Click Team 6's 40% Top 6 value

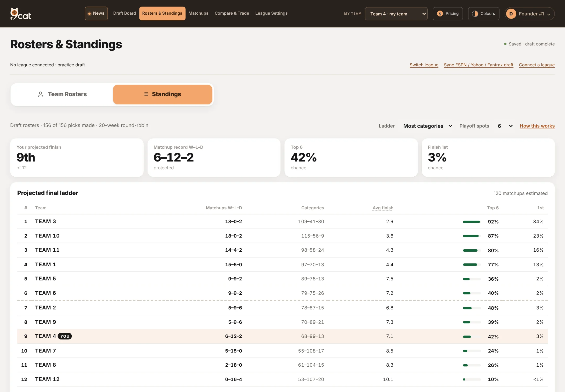pyautogui.click(x=493, y=293)
